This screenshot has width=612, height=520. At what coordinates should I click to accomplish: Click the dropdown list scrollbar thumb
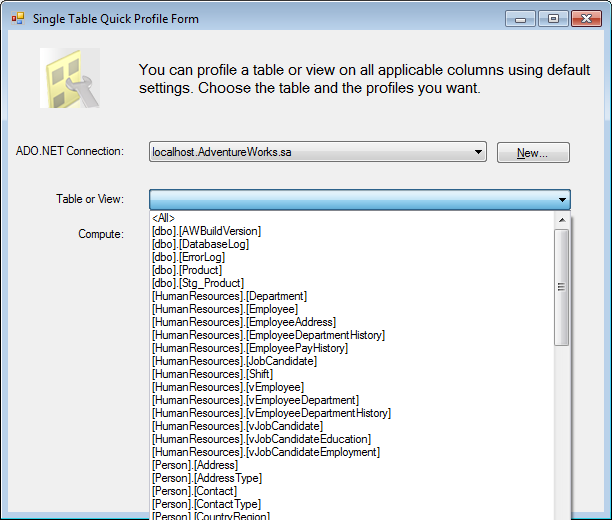(562, 287)
